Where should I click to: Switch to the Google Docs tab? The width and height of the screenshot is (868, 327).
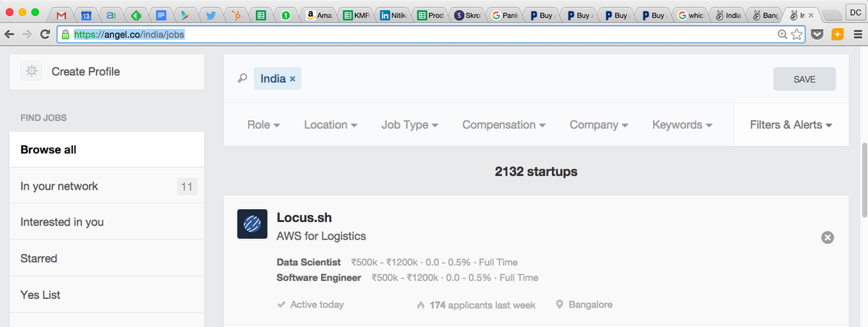click(x=161, y=14)
